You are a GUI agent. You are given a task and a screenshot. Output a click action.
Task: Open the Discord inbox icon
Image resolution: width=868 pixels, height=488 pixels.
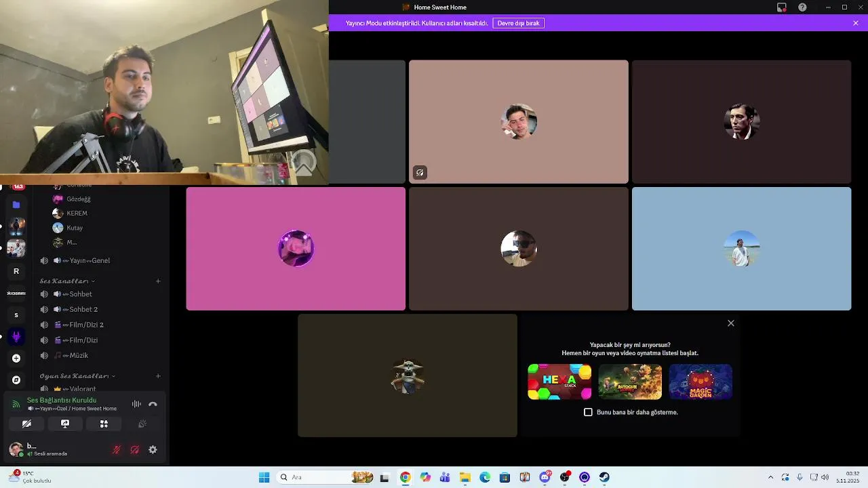[x=782, y=7]
